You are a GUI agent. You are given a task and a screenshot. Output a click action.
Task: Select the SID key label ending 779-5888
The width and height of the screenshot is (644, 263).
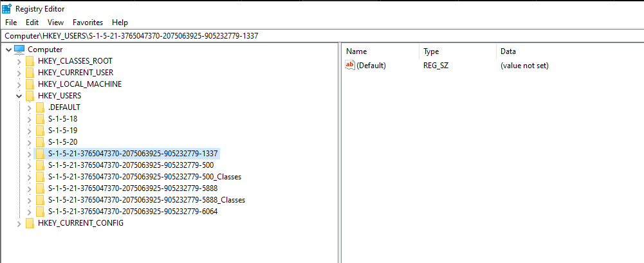tap(133, 188)
